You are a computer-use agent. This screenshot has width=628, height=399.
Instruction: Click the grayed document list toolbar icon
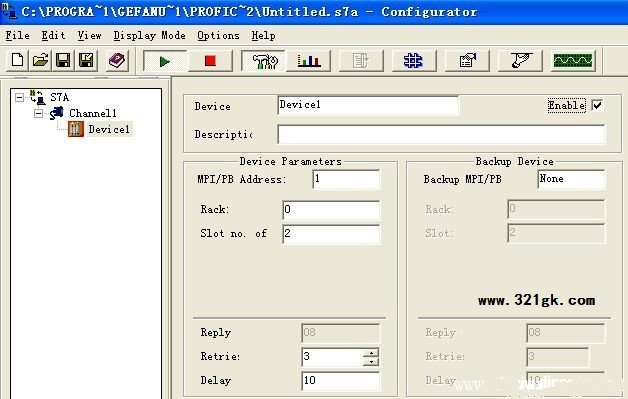(361, 61)
